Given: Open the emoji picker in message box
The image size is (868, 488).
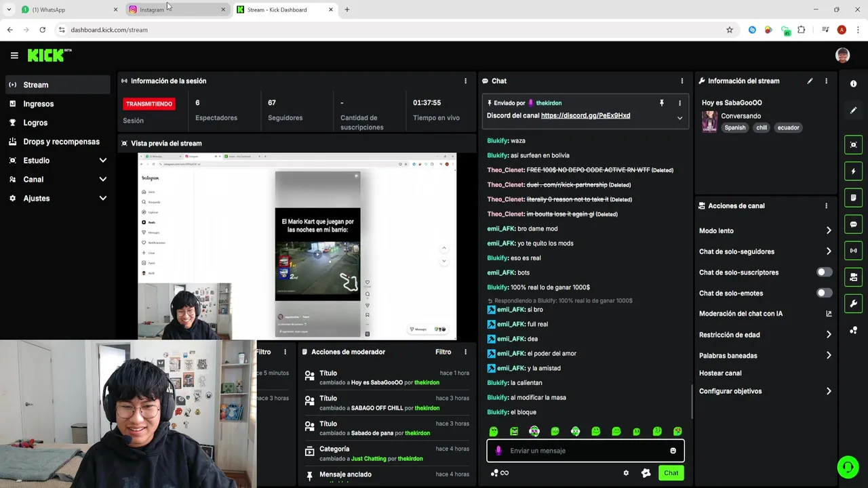Looking at the screenshot, I should [673, 451].
